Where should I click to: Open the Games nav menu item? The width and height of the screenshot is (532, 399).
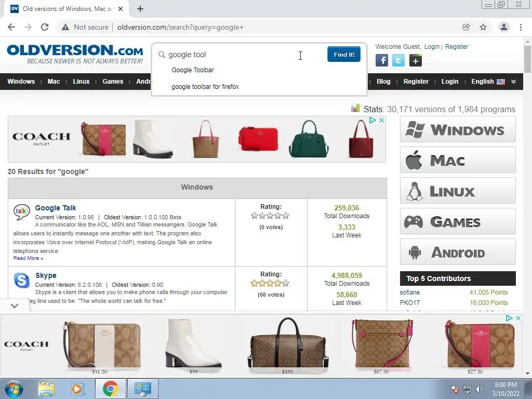click(x=113, y=82)
